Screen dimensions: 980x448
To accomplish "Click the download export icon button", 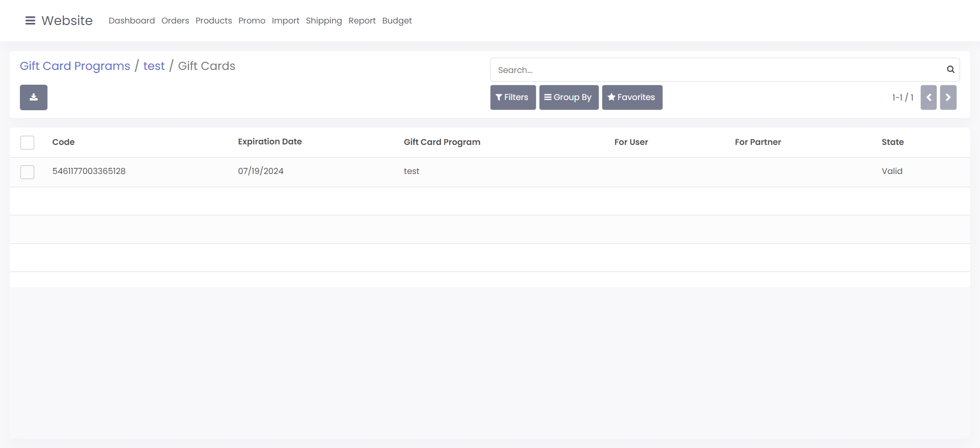I will pyautogui.click(x=34, y=97).
